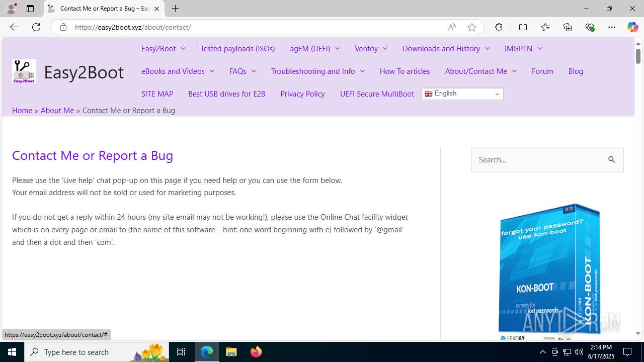Viewport: 644px width, 362px height.
Task: Open network icon in system tray
Action: tap(567, 352)
